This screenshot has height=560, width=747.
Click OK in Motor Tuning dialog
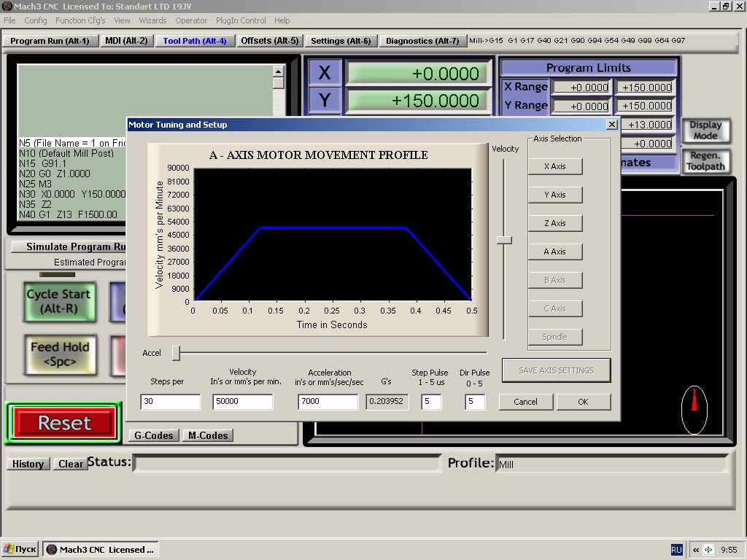pyautogui.click(x=583, y=402)
